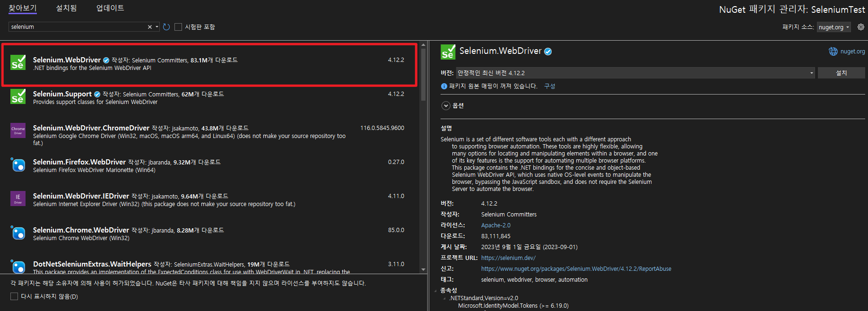Viewport: 868px width, 311px height.
Task: Select the Selenium.WebDriver.IEDriver row title
Action: (x=81, y=196)
